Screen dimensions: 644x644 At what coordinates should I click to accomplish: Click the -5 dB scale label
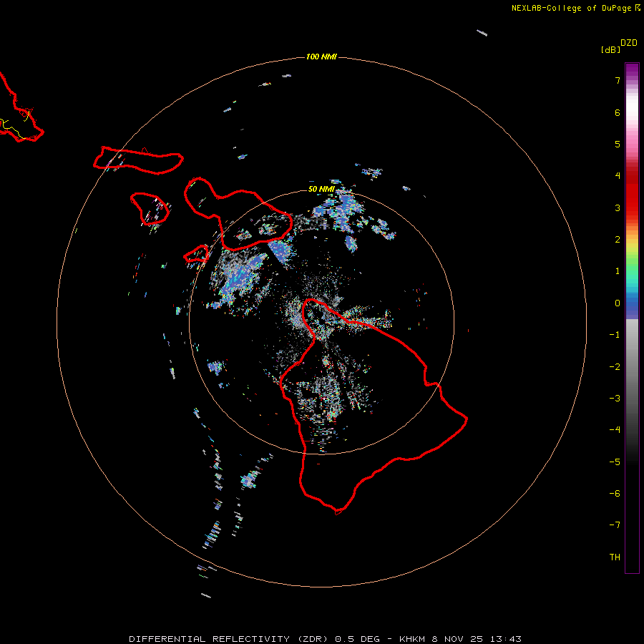tap(615, 462)
